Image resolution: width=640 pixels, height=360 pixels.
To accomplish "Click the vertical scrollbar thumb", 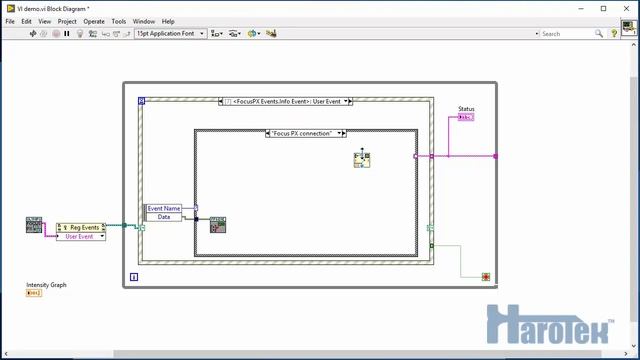I will coord(634,198).
